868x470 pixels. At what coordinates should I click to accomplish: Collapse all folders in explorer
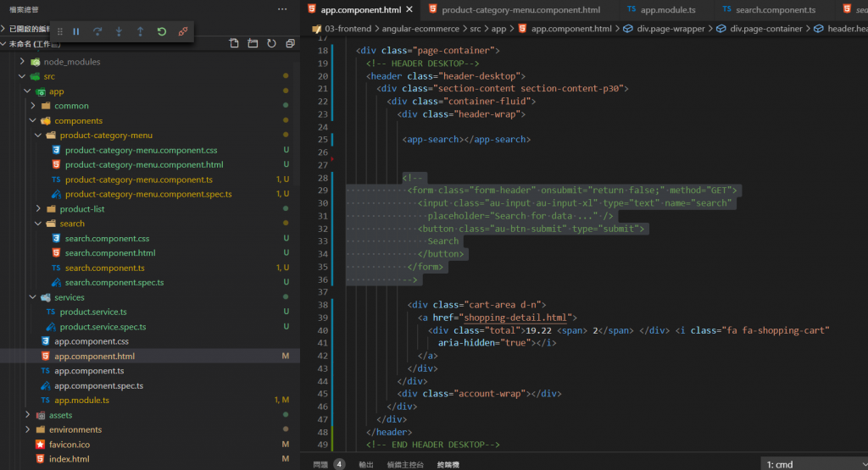[290, 43]
